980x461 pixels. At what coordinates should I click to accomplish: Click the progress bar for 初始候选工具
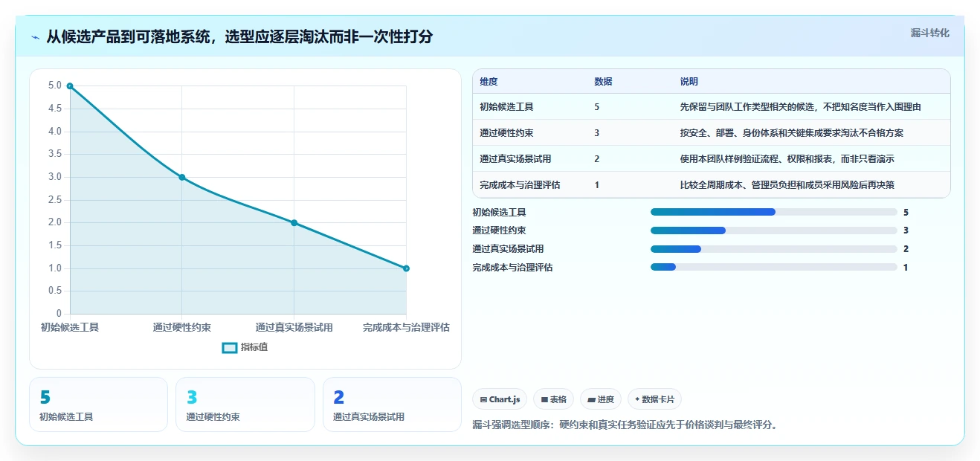coord(774,212)
